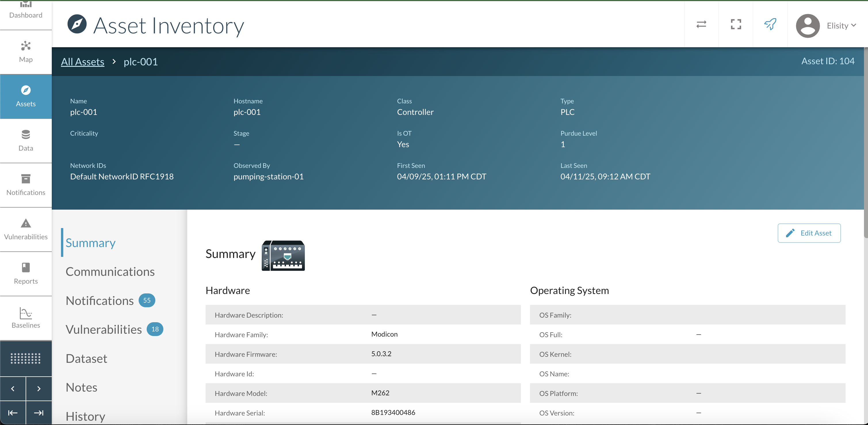868x425 pixels.
Task: Click the Edit Asset button
Action: coord(809,233)
